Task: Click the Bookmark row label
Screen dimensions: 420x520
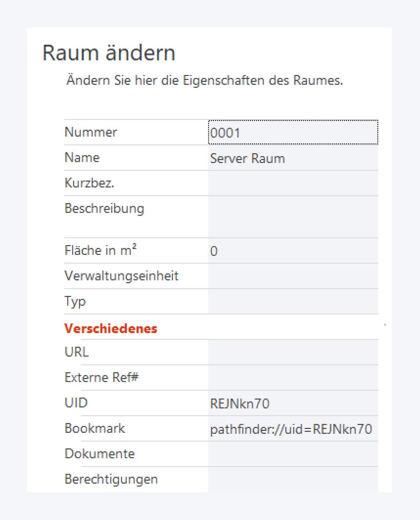Action: (x=95, y=429)
